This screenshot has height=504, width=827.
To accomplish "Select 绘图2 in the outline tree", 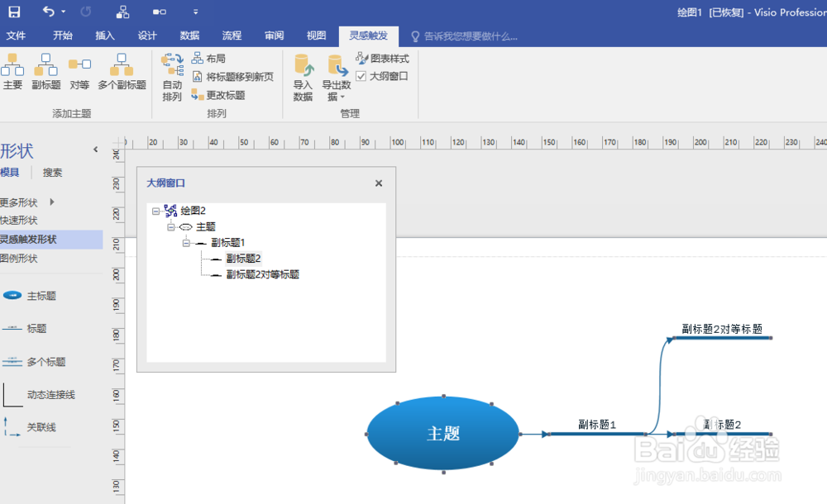I will click(x=193, y=211).
